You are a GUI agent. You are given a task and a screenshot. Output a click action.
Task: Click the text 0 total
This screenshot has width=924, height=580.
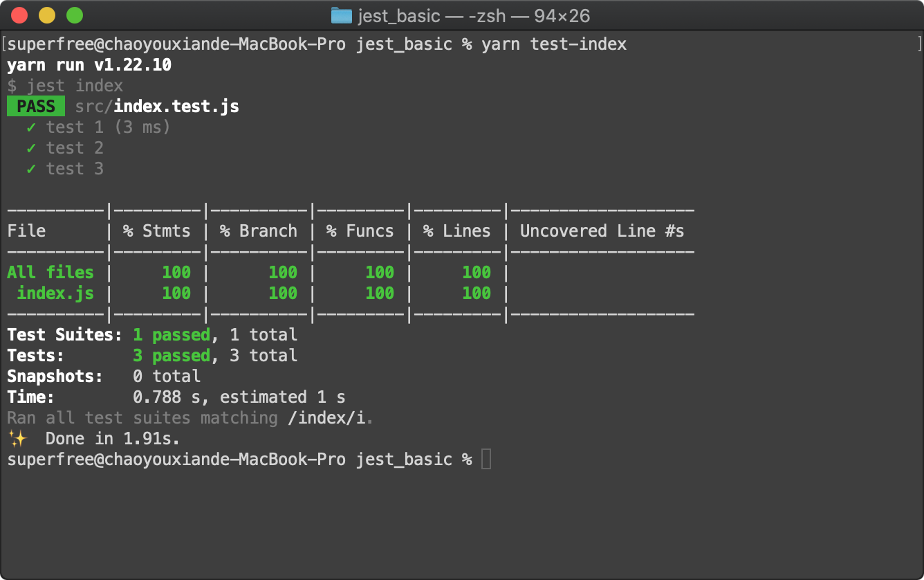click(167, 377)
